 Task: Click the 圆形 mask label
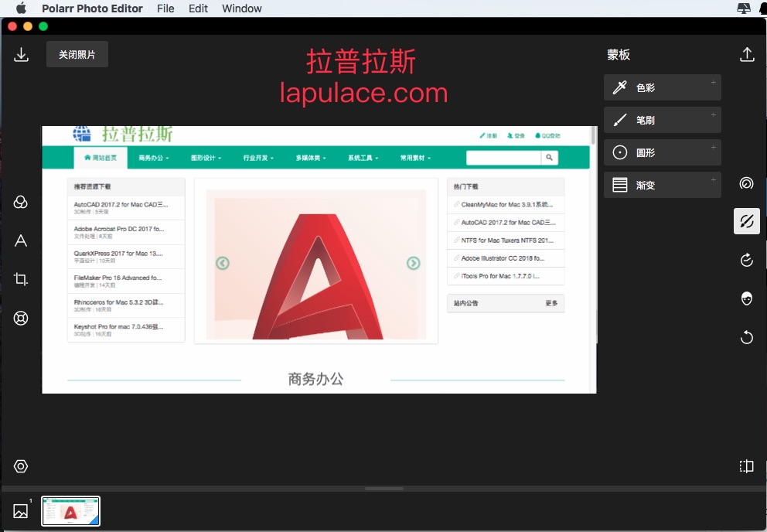pyautogui.click(x=645, y=152)
